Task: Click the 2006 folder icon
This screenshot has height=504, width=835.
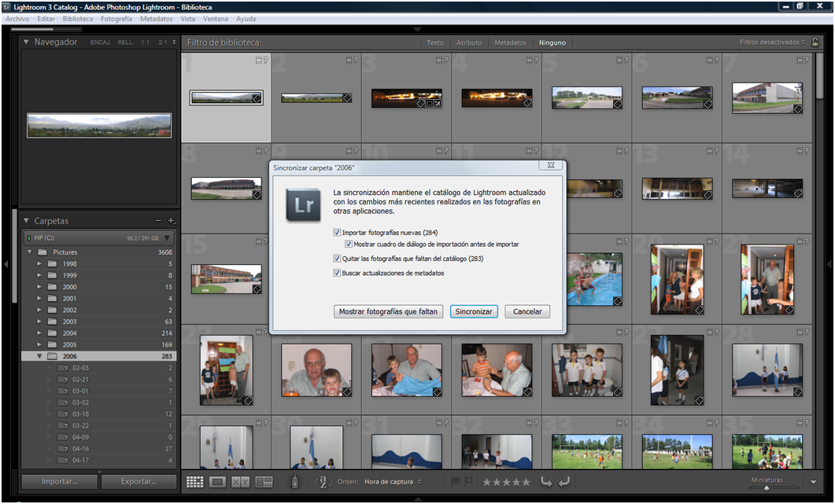Action: tap(52, 356)
